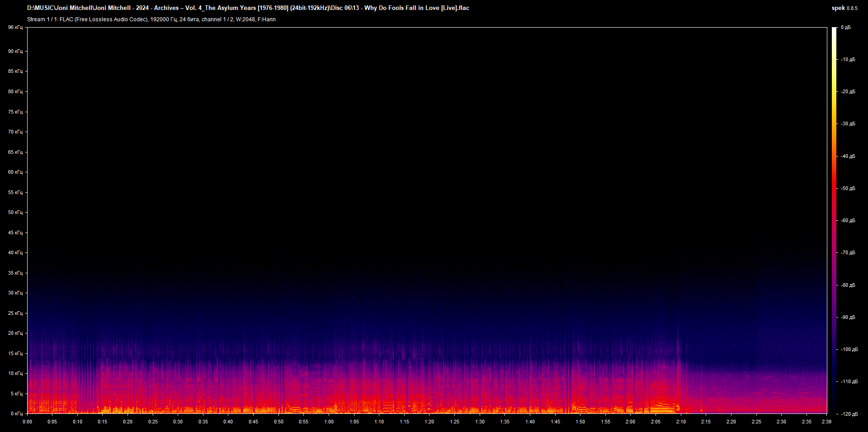Click the file path title text
This screenshot has width=868, height=432.
coord(248,8)
